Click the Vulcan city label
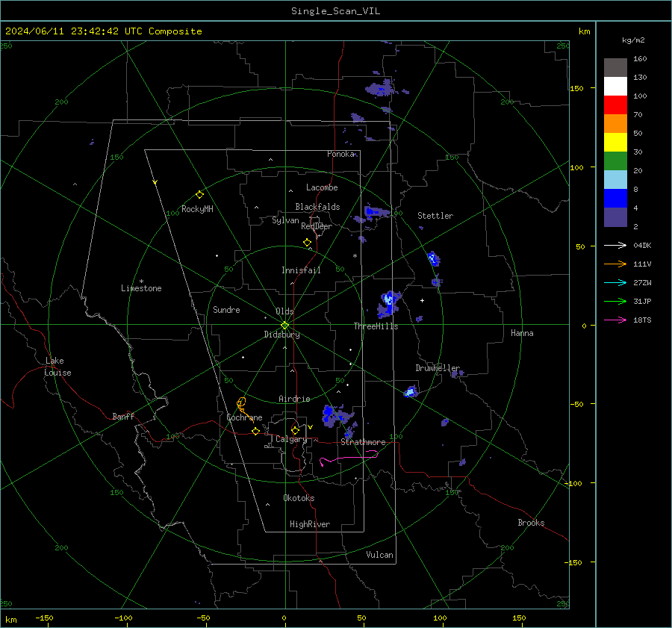The height and width of the screenshot is (628, 672). (379, 555)
